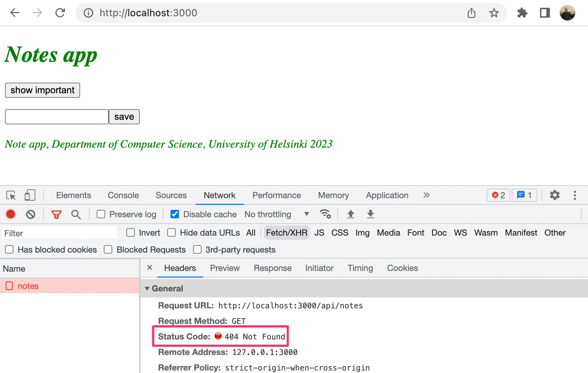The width and height of the screenshot is (588, 373).
Task: Save the new note
Action: 124,117
